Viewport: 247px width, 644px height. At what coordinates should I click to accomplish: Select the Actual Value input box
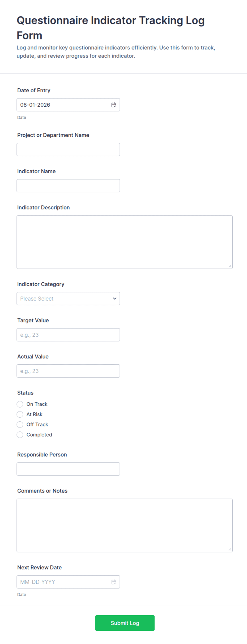(68, 371)
